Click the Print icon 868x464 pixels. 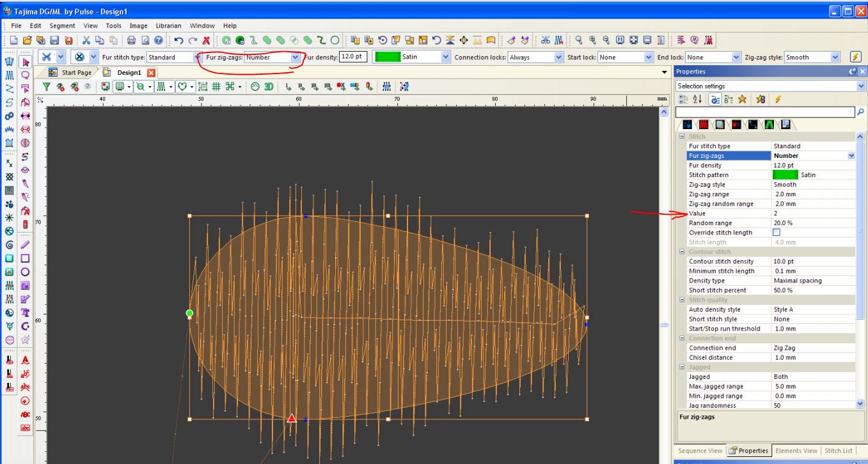pyautogui.click(x=130, y=41)
